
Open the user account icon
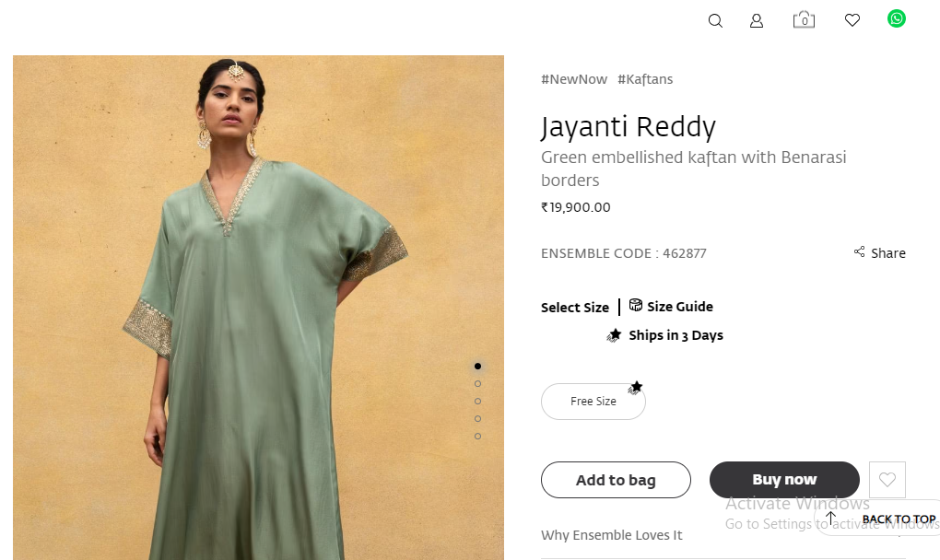point(757,20)
